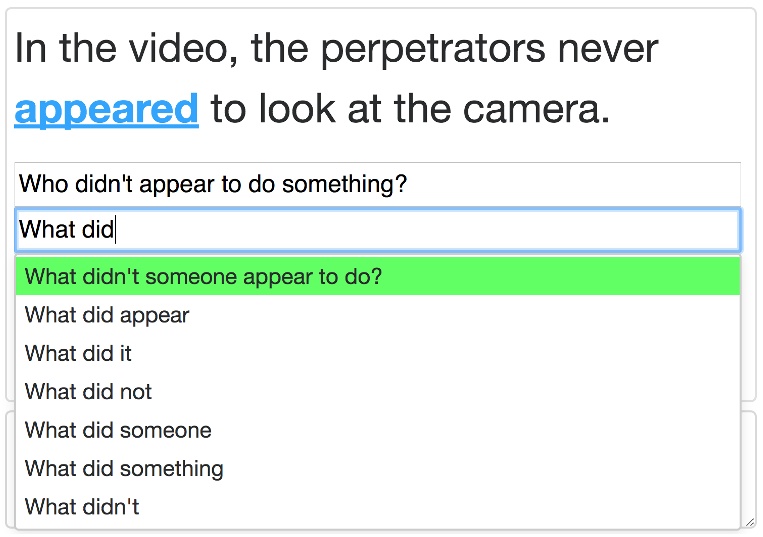Click the word "at" in the sentence
Image resolution: width=763 pixels, height=537 pixels.
pyautogui.click(x=364, y=109)
